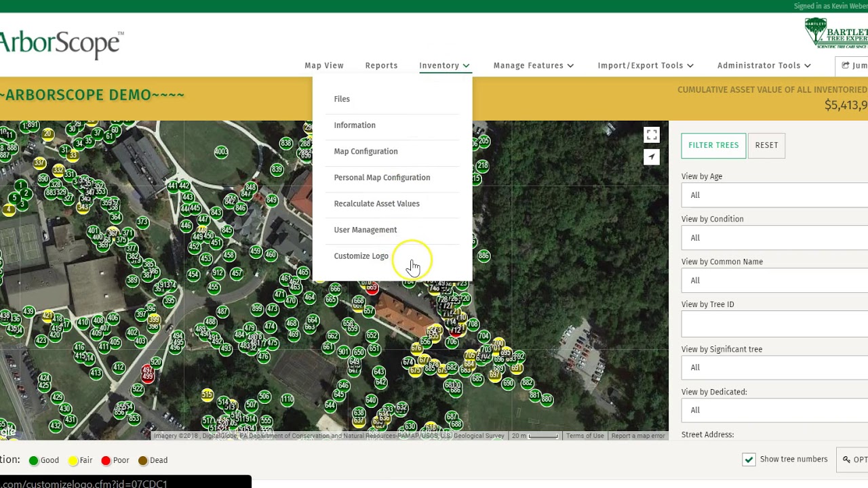Viewport: 868px width, 488px height.
Task: Open the Terms of Use link
Action: click(x=585, y=436)
